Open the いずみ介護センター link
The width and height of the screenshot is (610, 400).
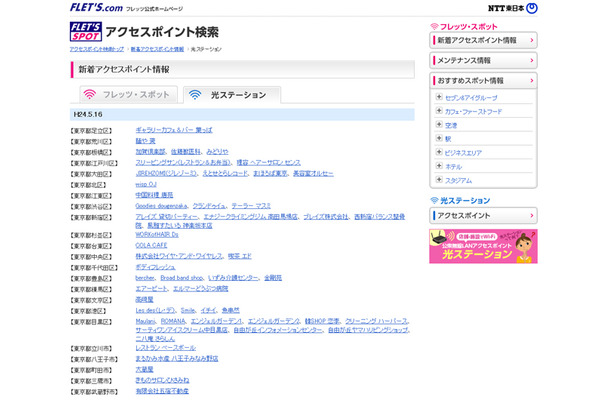point(233,278)
